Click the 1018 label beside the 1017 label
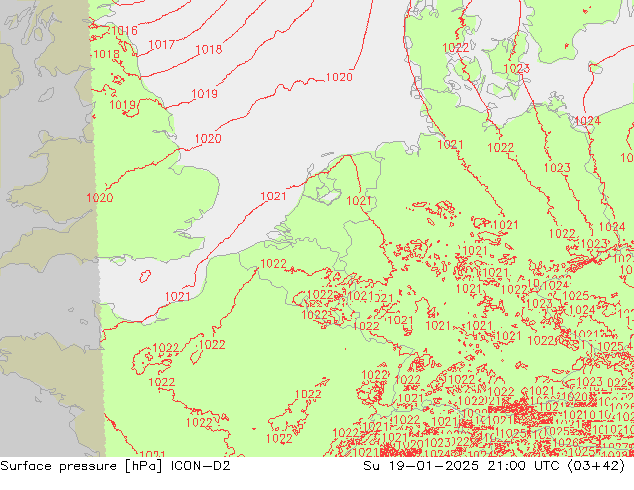This screenshot has height=490, width=634. pos(209,49)
